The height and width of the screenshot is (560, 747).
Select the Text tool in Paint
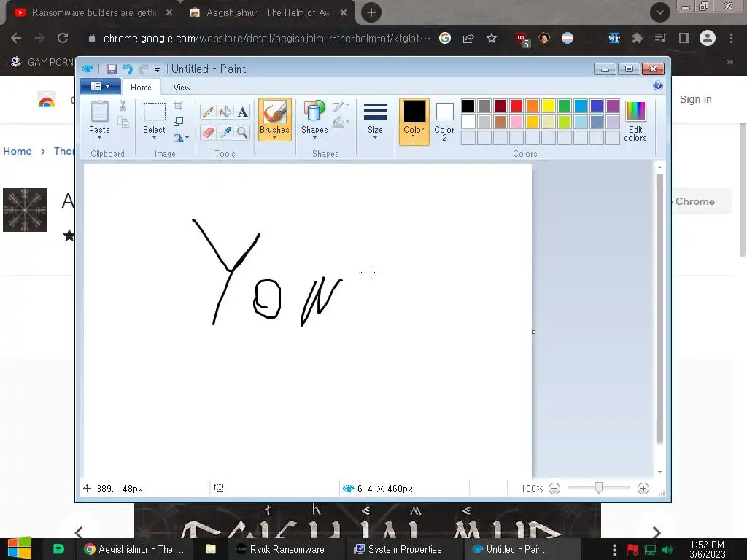[242, 112]
